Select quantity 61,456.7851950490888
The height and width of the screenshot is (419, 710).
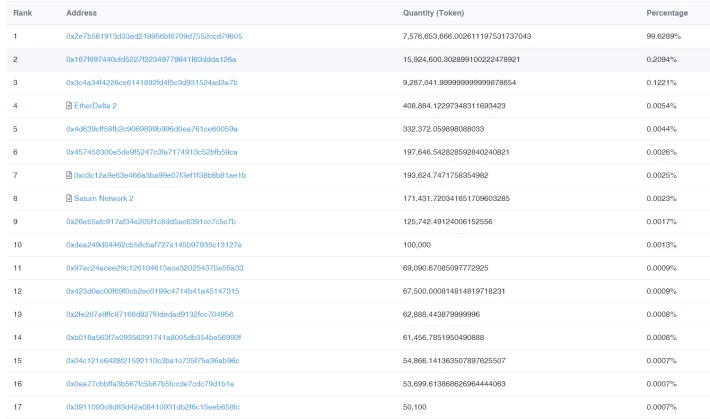[x=443, y=337]
